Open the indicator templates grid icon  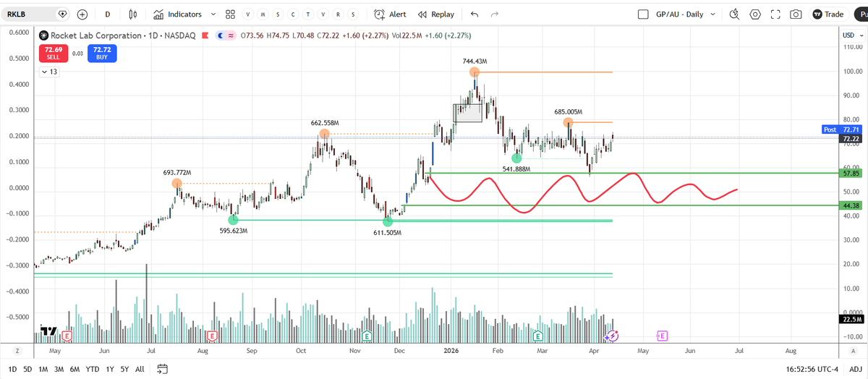230,14
